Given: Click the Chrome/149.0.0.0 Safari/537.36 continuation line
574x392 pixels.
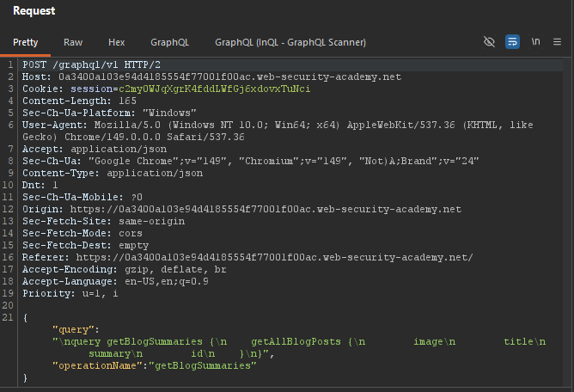Looking at the screenshot, I should point(133,137).
